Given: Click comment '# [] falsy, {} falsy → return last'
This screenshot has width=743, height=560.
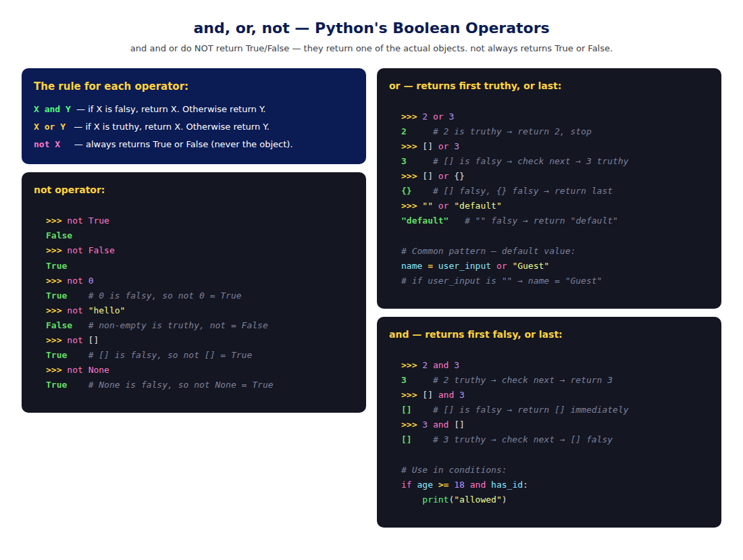Looking at the screenshot, I should (523, 191).
